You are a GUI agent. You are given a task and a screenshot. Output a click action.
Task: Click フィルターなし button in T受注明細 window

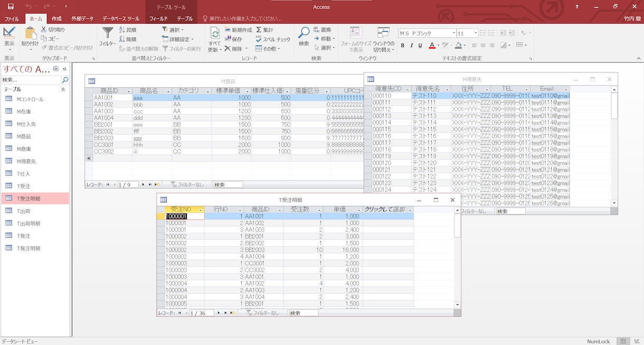pos(262,313)
